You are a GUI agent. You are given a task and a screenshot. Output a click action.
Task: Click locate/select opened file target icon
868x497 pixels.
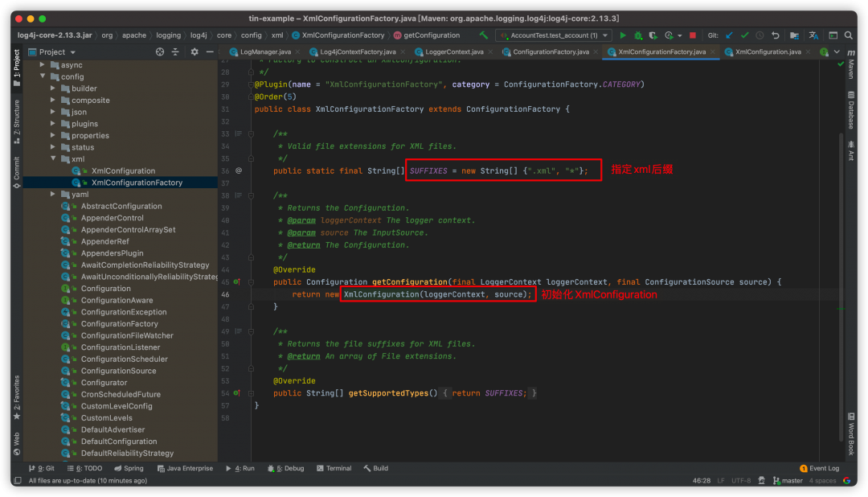tap(160, 51)
